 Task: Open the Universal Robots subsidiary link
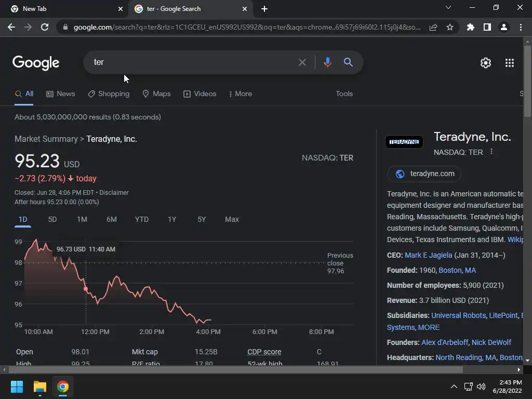(458, 315)
